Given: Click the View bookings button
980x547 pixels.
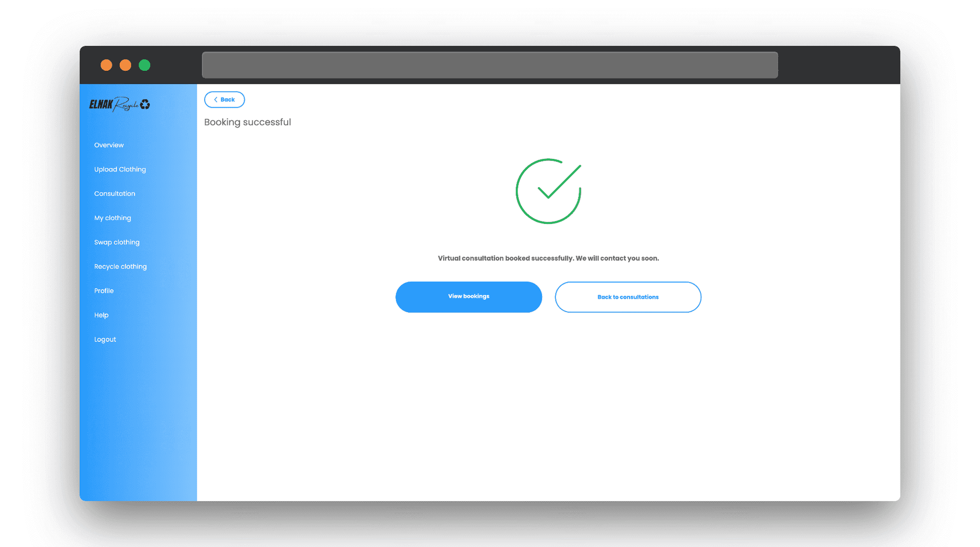Looking at the screenshot, I should 468,297.
